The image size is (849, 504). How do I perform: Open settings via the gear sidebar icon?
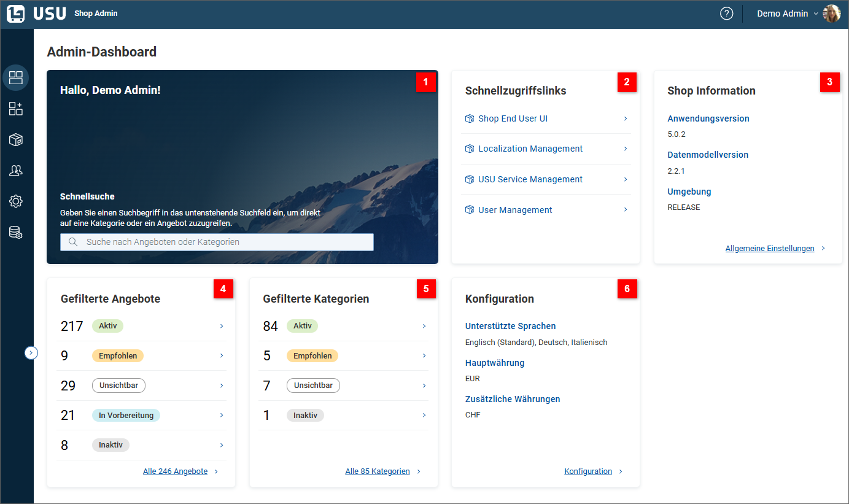click(15, 201)
